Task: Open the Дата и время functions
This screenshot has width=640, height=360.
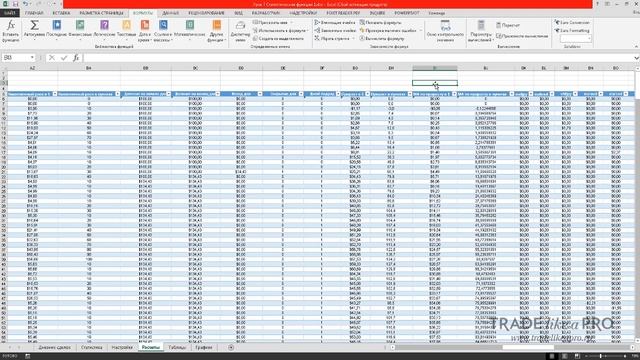Action: (x=145, y=31)
